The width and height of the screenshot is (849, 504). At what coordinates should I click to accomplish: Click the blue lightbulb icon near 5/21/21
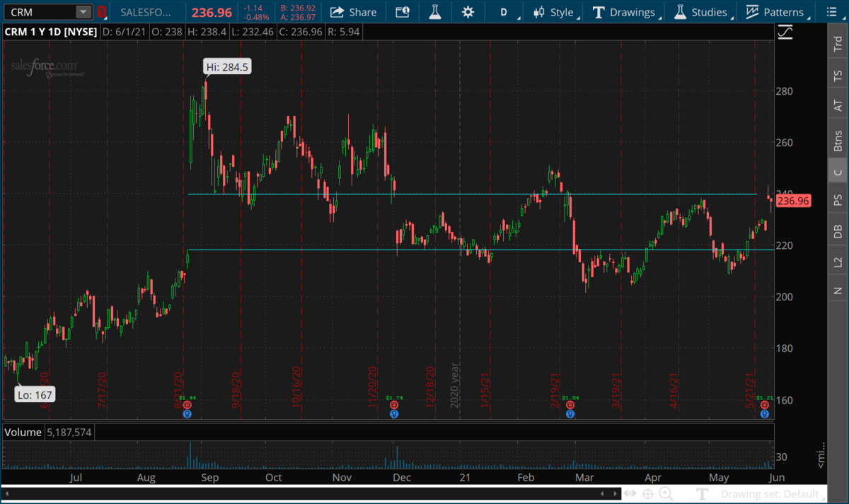click(x=764, y=414)
